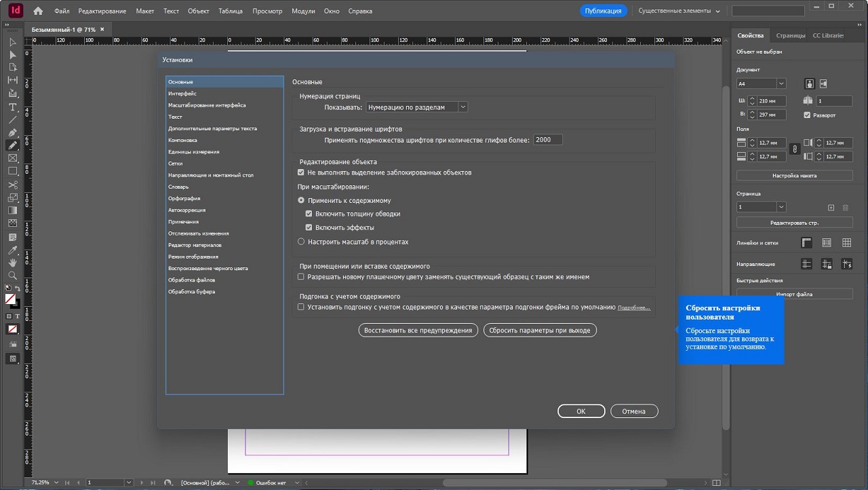Select the Type tool in the toolbox
This screenshot has width=868, height=490.
coord(12,107)
